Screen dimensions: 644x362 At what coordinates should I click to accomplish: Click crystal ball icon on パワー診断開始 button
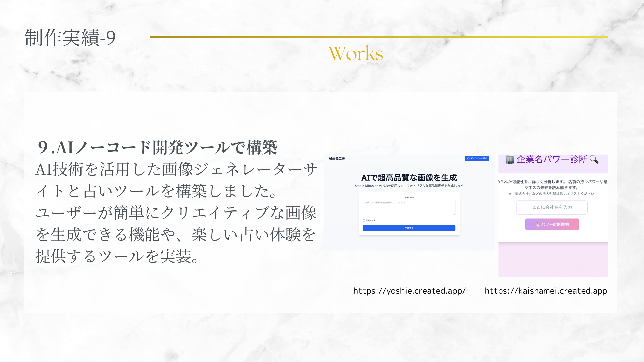click(537, 225)
